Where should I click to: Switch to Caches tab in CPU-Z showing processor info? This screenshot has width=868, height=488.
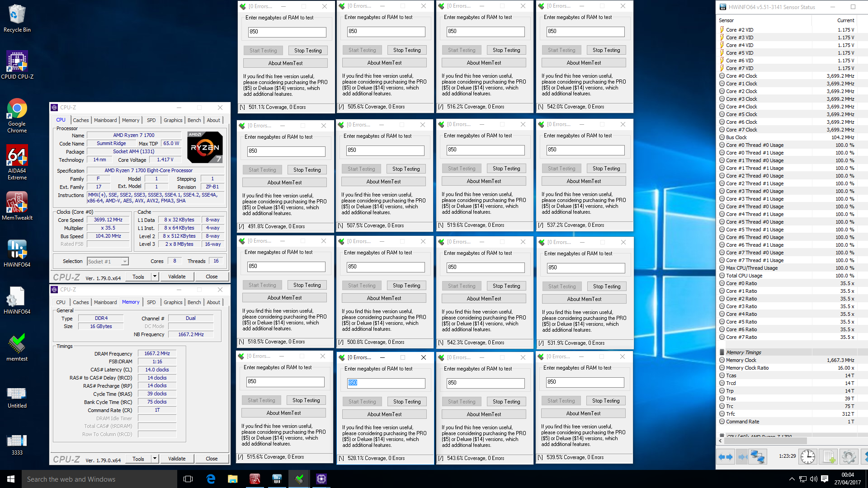[81, 120]
